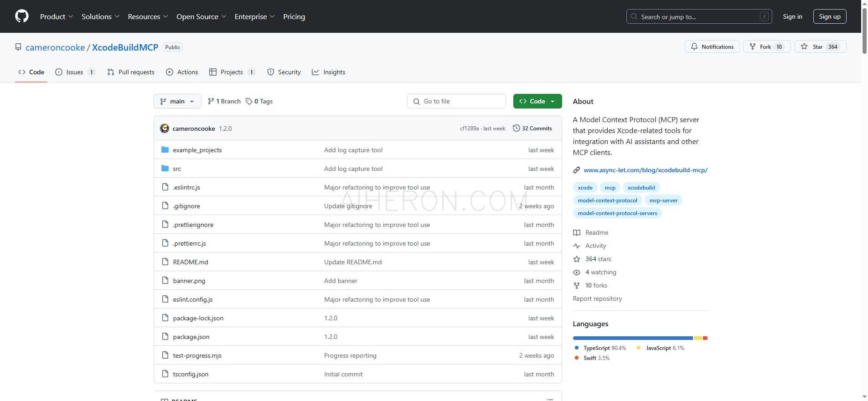Select the Code tab

pyautogui.click(x=31, y=72)
